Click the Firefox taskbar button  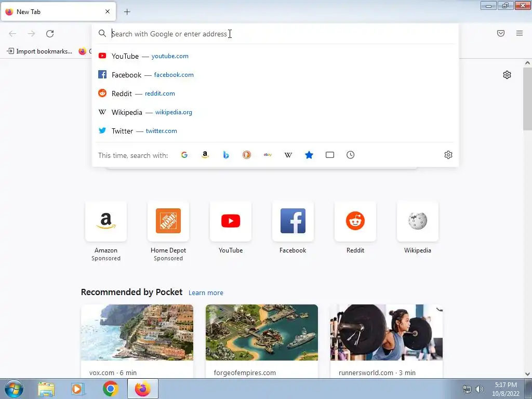click(142, 389)
